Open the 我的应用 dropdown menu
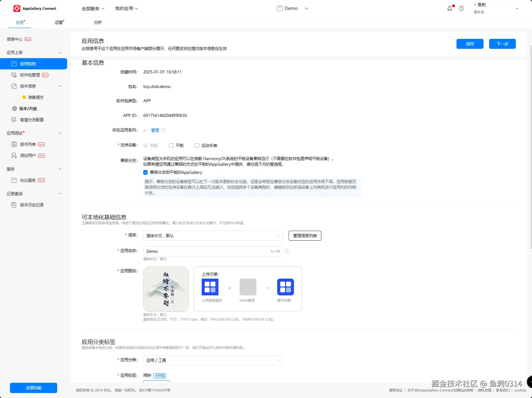The height and width of the screenshot is (398, 532). coord(127,9)
